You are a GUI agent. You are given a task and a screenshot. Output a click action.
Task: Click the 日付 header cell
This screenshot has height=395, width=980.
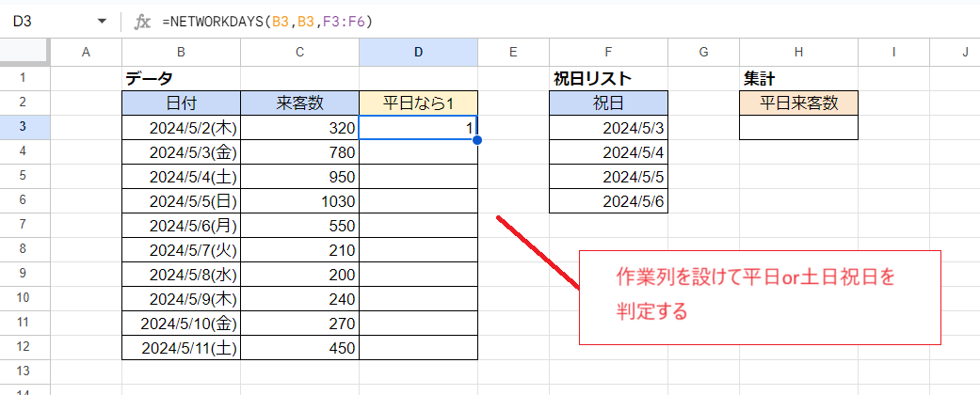(x=182, y=103)
